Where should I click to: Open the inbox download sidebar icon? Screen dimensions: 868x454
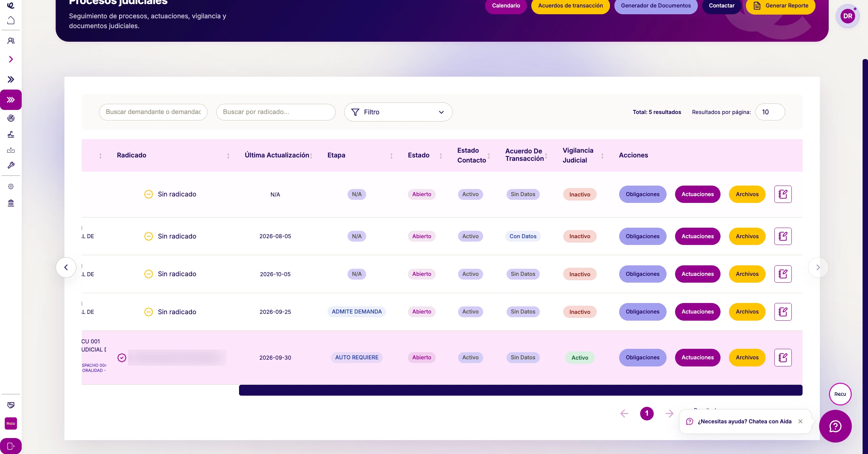click(11, 150)
